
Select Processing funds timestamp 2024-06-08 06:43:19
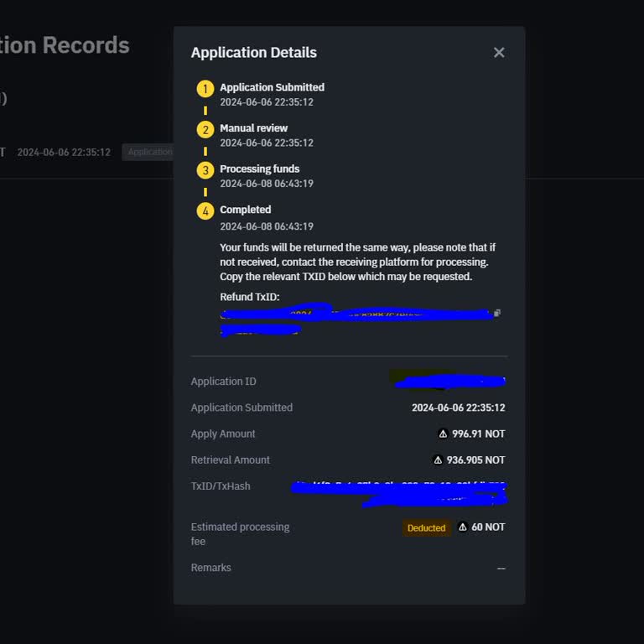coord(267,184)
